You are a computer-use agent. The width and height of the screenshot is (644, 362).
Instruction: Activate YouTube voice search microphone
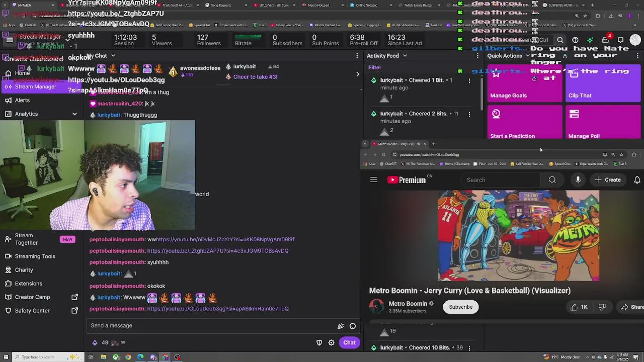tap(578, 180)
